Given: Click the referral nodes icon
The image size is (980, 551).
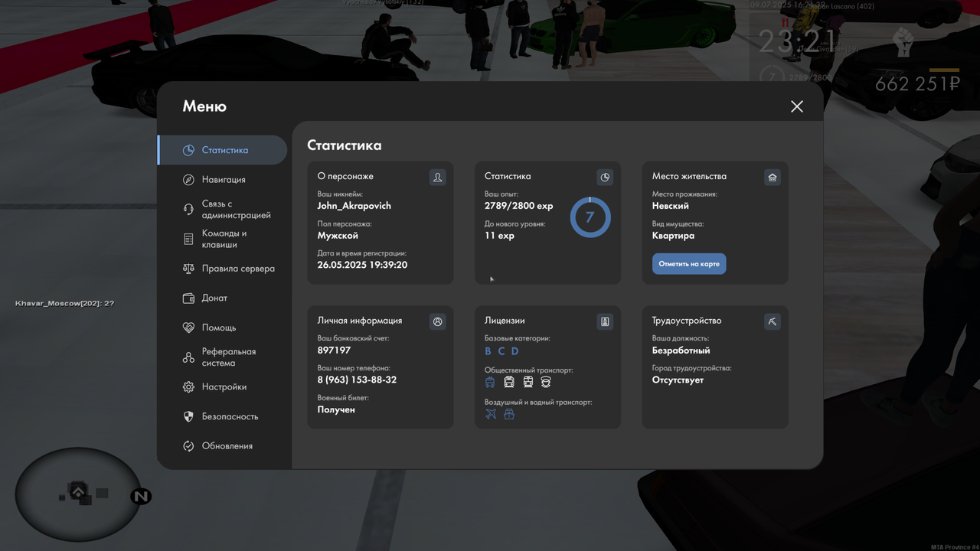Looking at the screenshot, I should click(x=188, y=357).
